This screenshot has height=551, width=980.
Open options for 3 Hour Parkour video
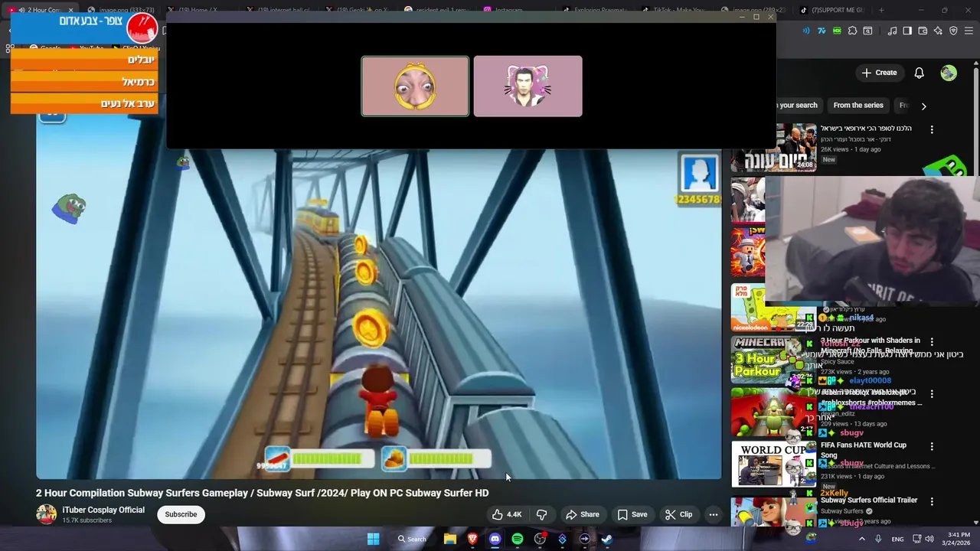(x=932, y=341)
